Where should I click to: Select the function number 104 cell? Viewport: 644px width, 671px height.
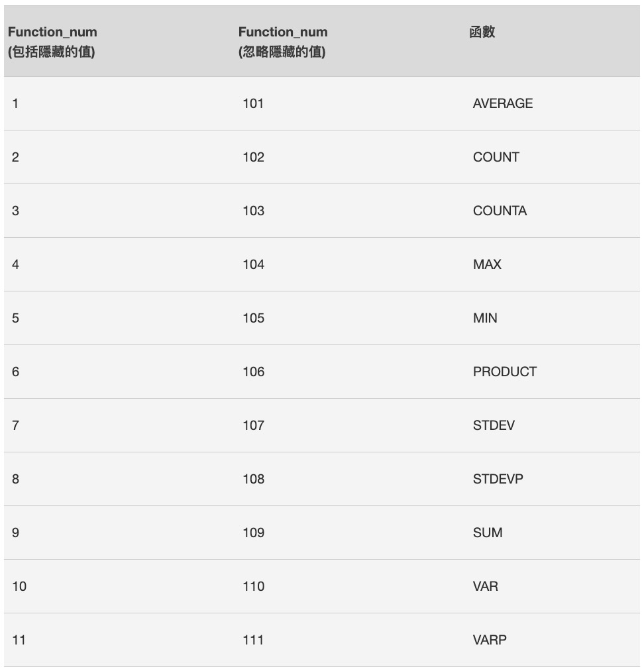pos(253,264)
